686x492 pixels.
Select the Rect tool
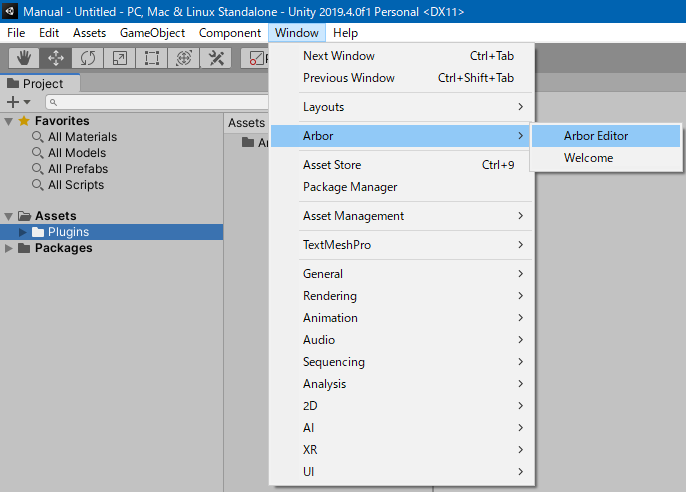tap(151, 58)
